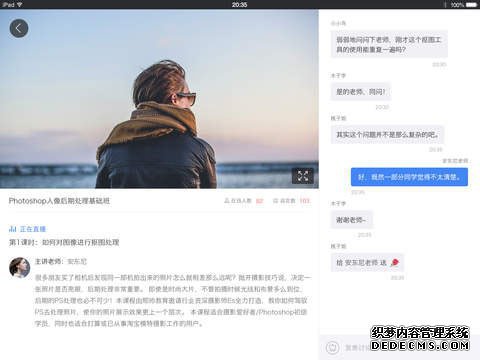This screenshot has width=480, height=360.
Task: Click the sender name above the blue bubble
Action: point(455,161)
